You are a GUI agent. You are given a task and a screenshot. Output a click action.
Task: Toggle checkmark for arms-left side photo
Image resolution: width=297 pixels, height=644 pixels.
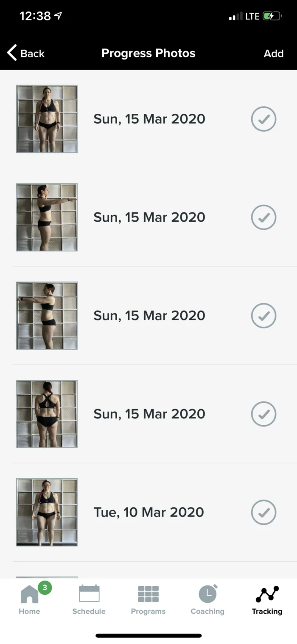[x=263, y=316]
